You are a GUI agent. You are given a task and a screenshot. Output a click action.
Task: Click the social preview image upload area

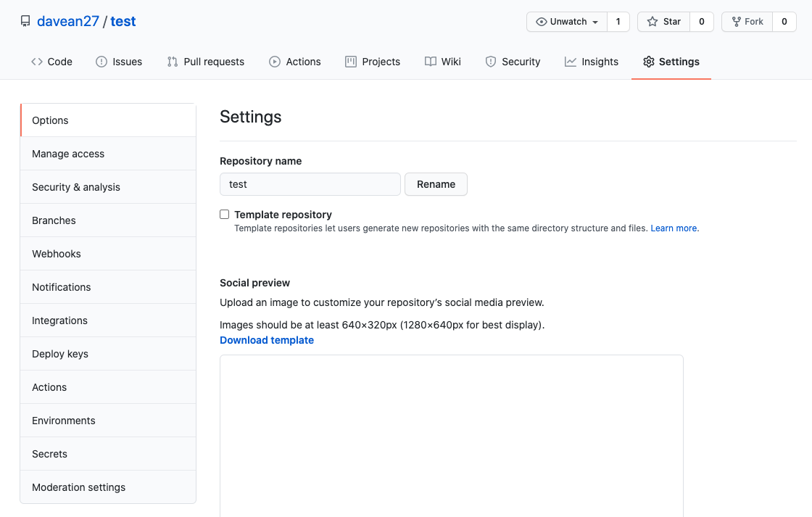click(x=452, y=436)
